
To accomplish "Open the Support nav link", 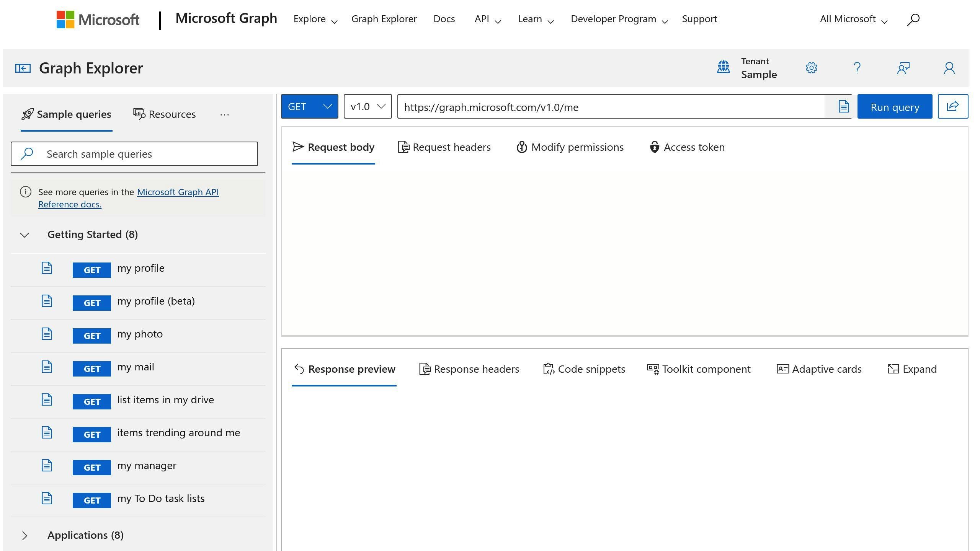I will [699, 19].
